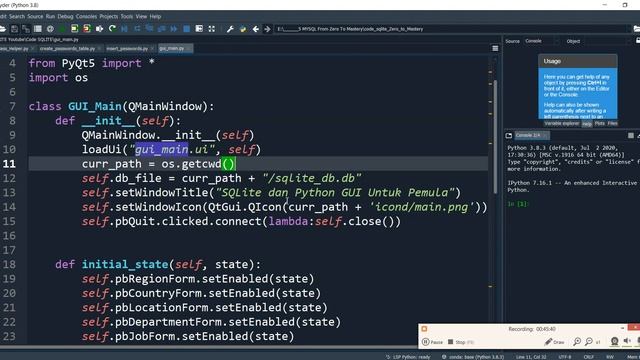This screenshot has height=360, width=640.
Task: Open the View menu
Action: (141, 16)
